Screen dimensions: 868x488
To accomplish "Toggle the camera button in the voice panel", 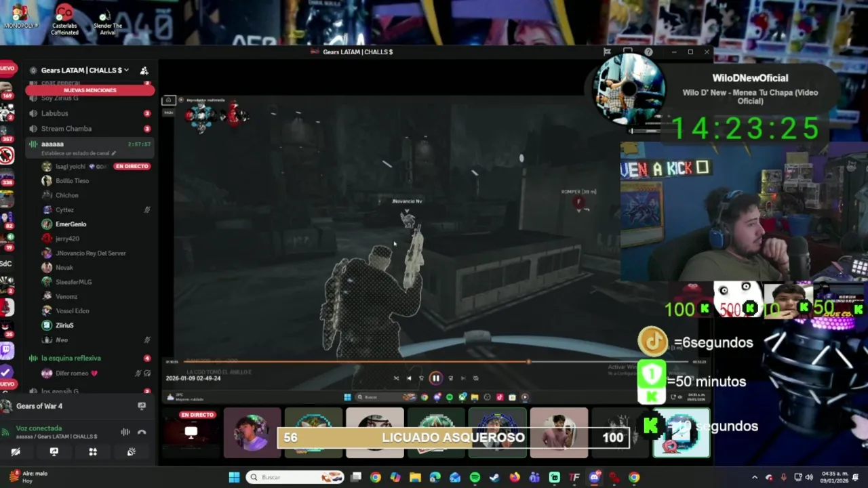I will pyautogui.click(x=16, y=452).
